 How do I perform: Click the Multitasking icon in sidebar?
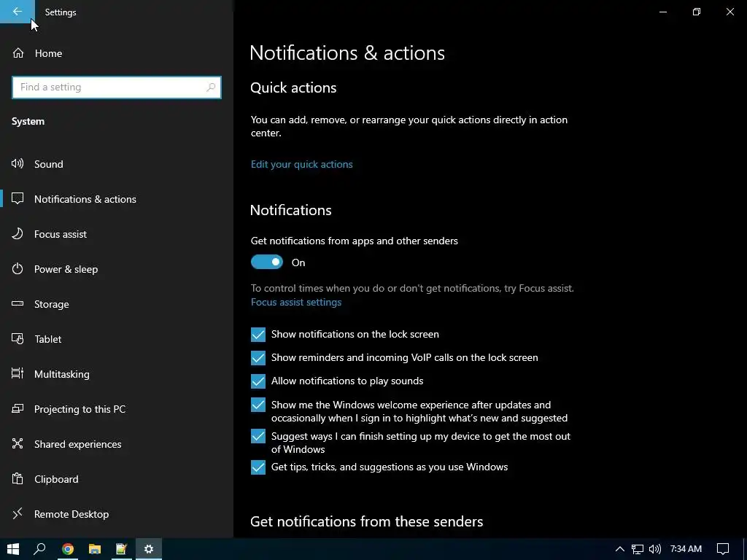18,373
